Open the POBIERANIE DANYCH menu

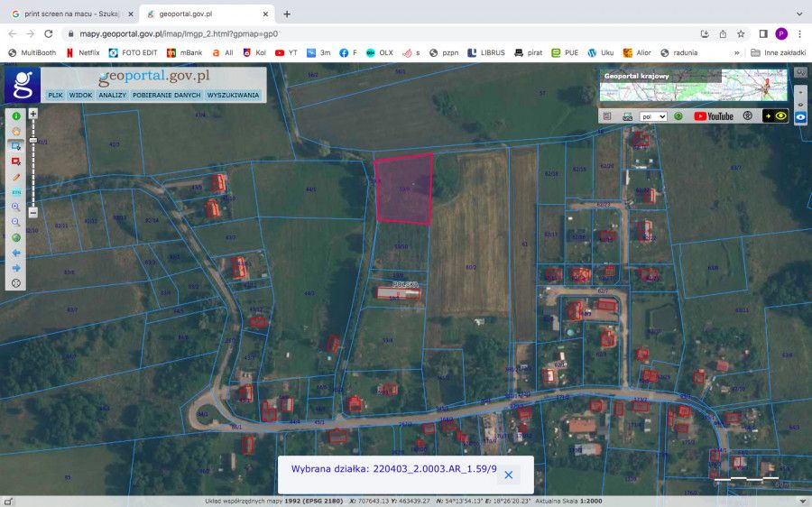tap(167, 95)
